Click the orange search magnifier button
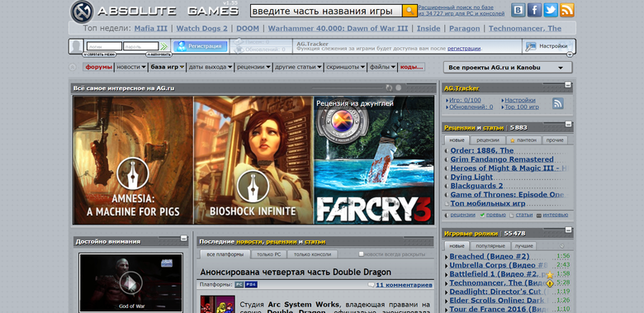This screenshot has height=313, width=644. pos(410,11)
